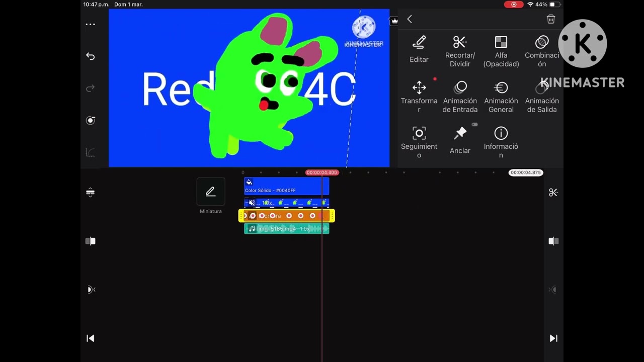The image size is (644, 362).
Task: Expand the timeline with vertical-resize icon
Action: [90, 192]
